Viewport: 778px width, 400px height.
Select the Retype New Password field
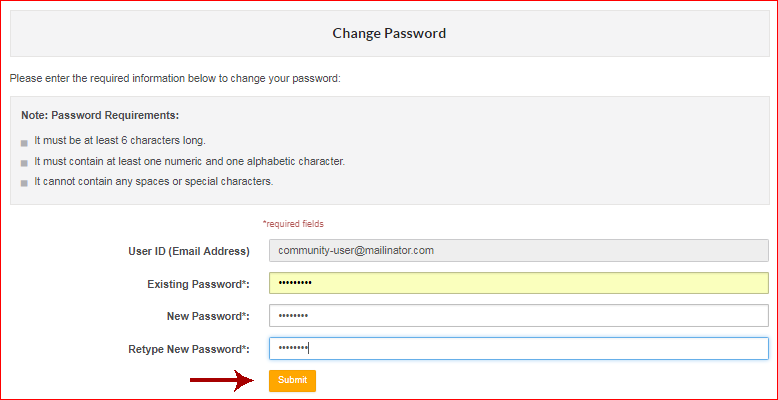point(518,348)
